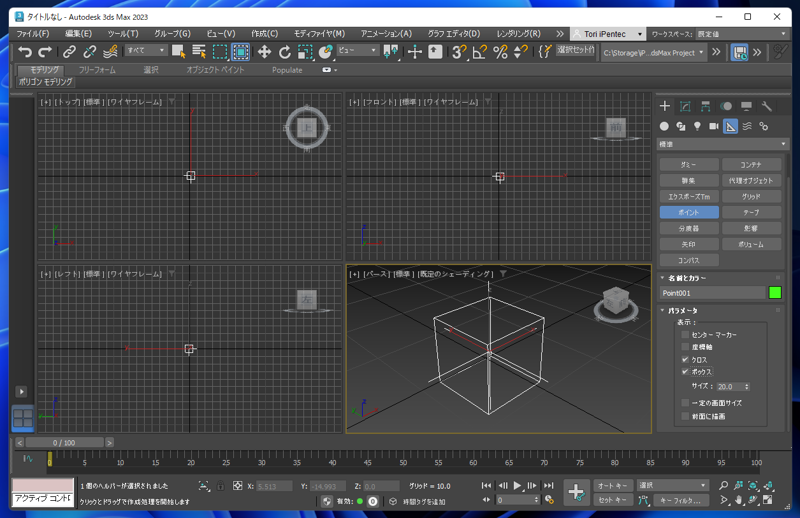Click the Point001 name field
800x518 pixels.
713,293
